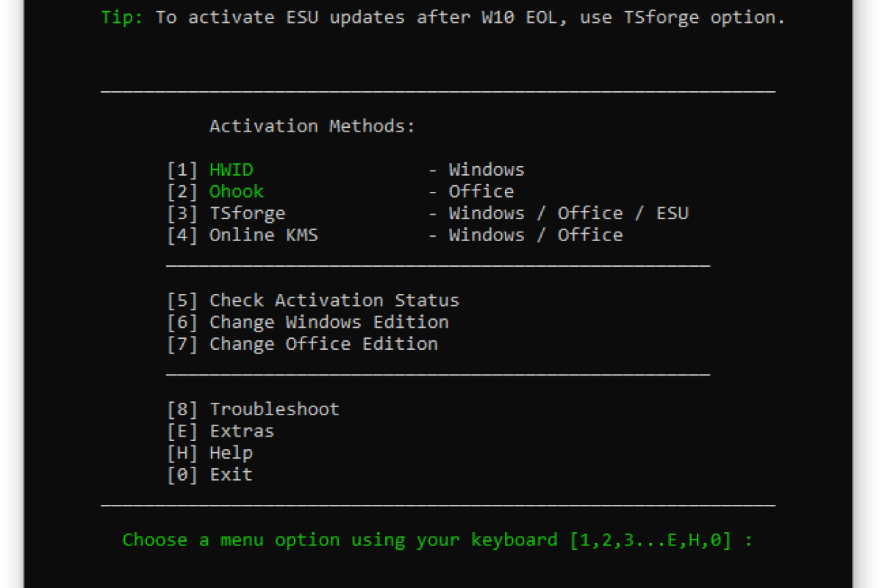Select TSforge activation method
The height and width of the screenshot is (588, 882).
247,213
